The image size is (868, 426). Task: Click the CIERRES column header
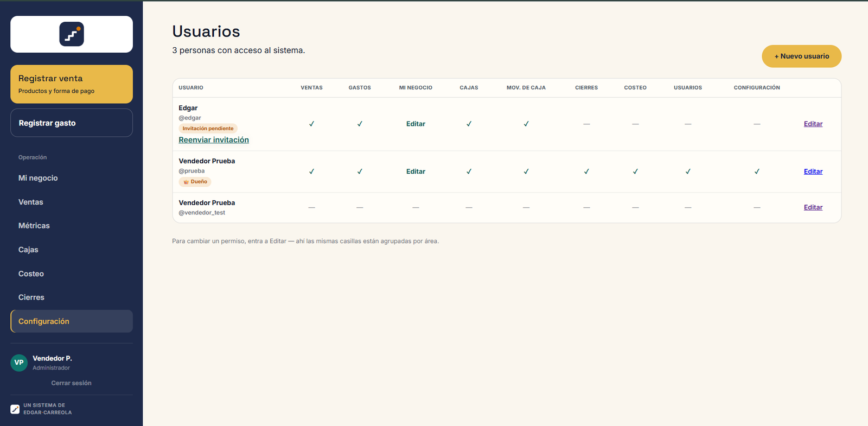coord(586,87)
